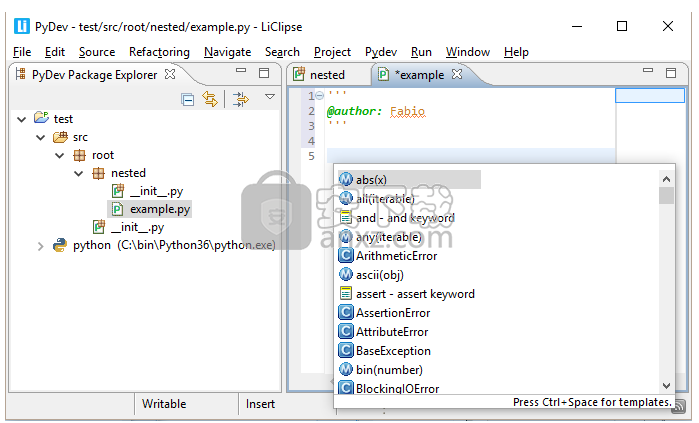Maximize the editor area
699x423 pixels.
(671, 73)
